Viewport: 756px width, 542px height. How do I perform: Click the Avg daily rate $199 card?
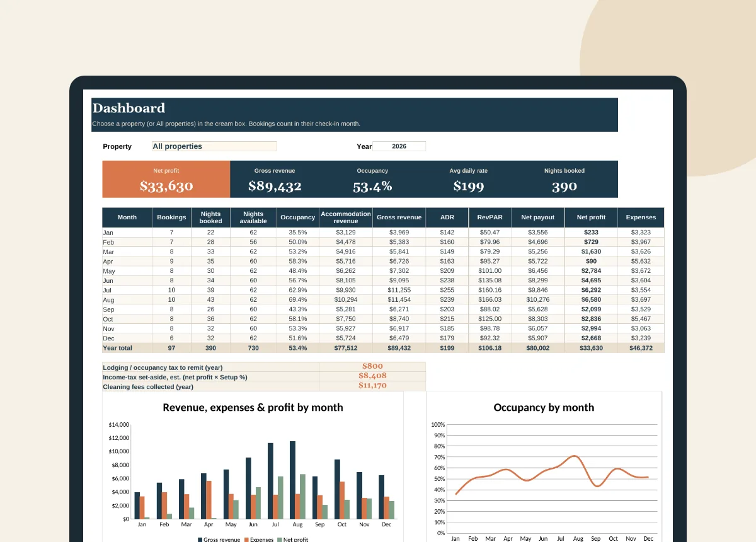click(469, 180)
